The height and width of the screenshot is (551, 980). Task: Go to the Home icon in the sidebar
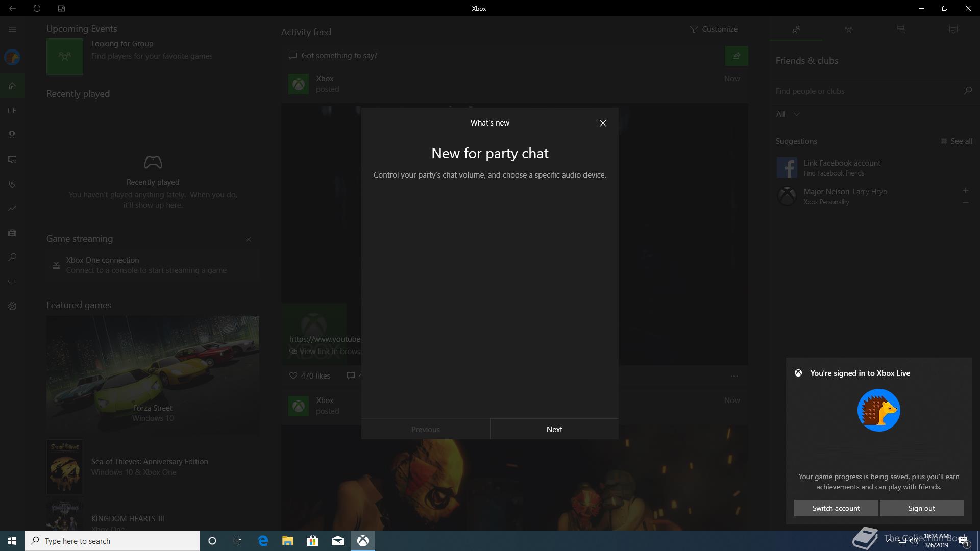12,86
